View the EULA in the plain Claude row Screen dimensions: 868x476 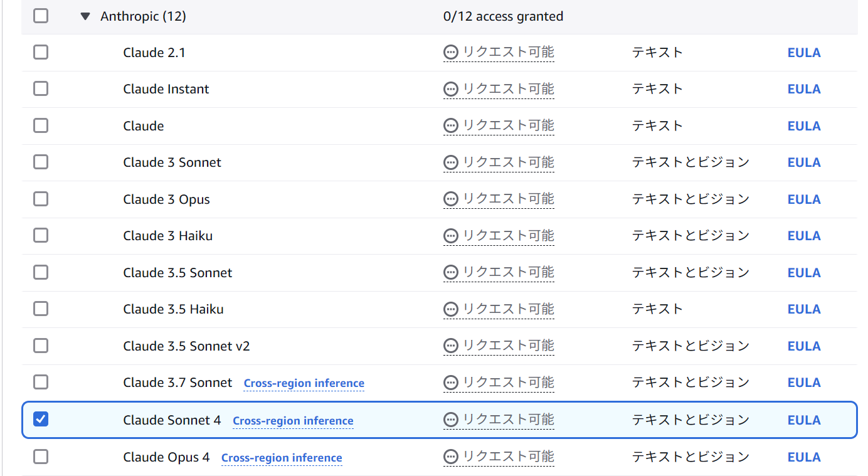point(804,126)
